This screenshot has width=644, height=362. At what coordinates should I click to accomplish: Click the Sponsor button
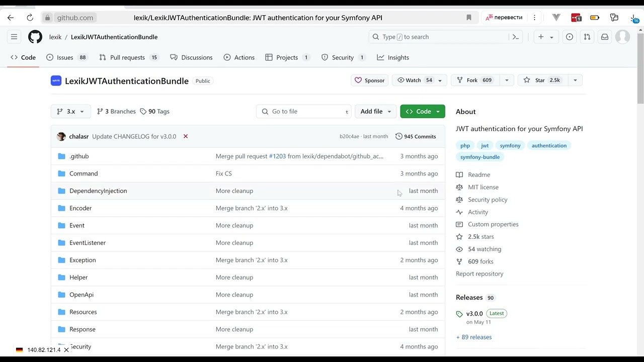370,80
